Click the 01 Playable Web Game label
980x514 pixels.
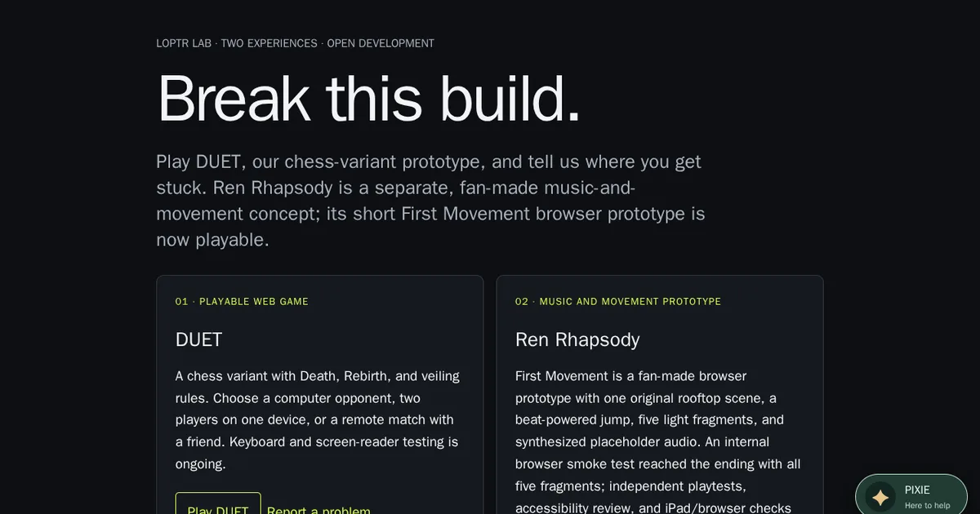coord(242,302)
